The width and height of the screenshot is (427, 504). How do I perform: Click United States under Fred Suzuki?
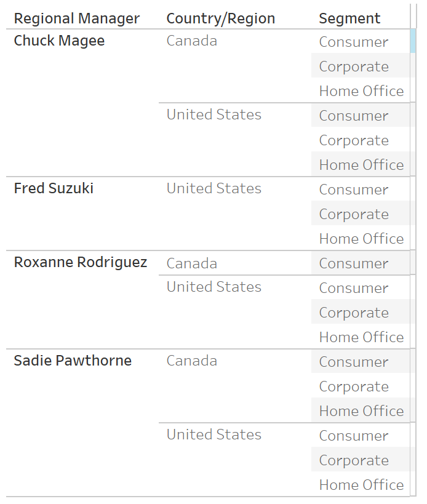[214, 188]
